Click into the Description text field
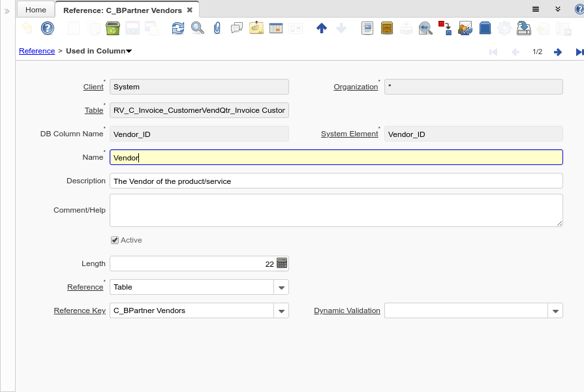This screenshot has width=584, height=392. pos(336,181)
